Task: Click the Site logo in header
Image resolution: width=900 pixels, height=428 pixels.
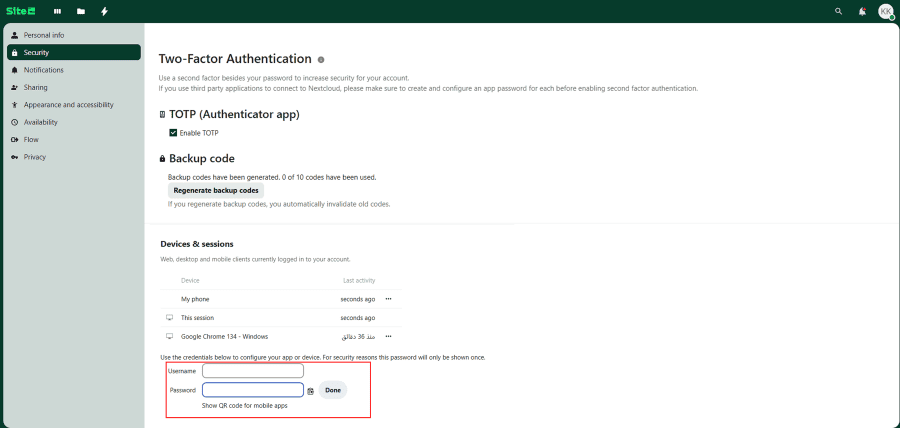Action: pos(21,11)
